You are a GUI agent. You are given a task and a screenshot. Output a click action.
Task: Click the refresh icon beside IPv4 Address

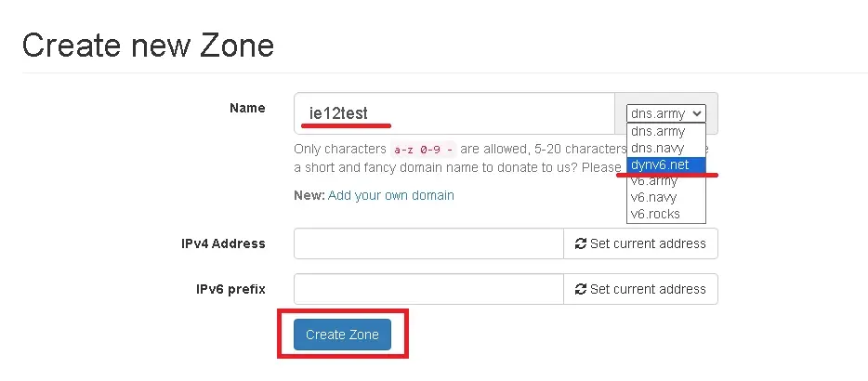pos(581,243)
